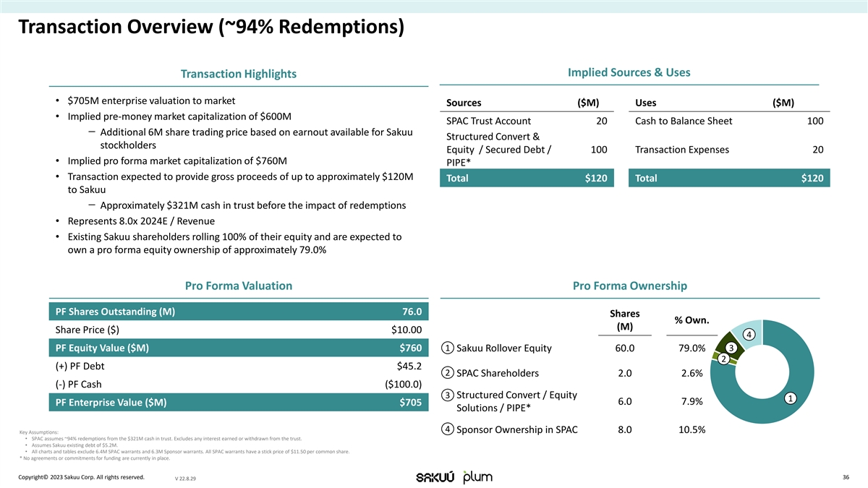Select the Transaction Highlights heading

pos(238,74)
